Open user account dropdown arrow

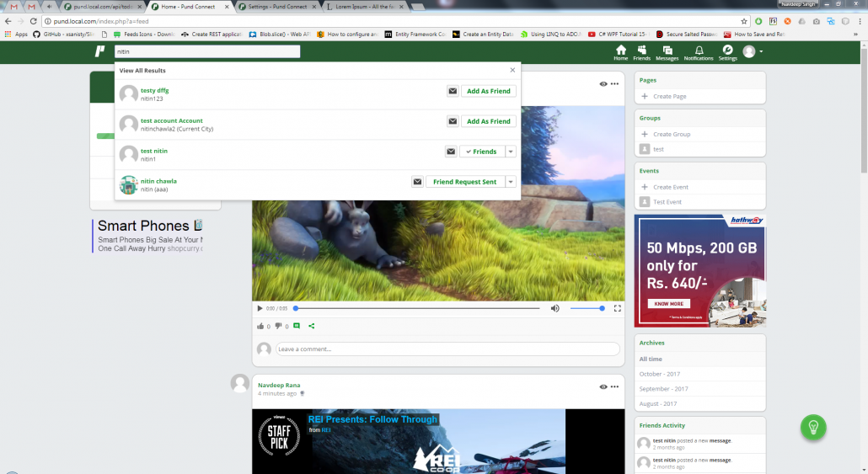click(761, 51)
